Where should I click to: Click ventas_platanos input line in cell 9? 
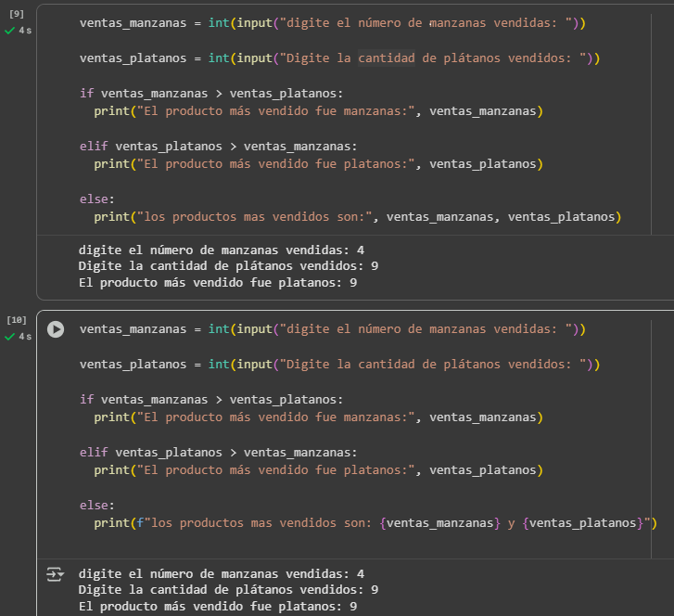coord(339,58)
